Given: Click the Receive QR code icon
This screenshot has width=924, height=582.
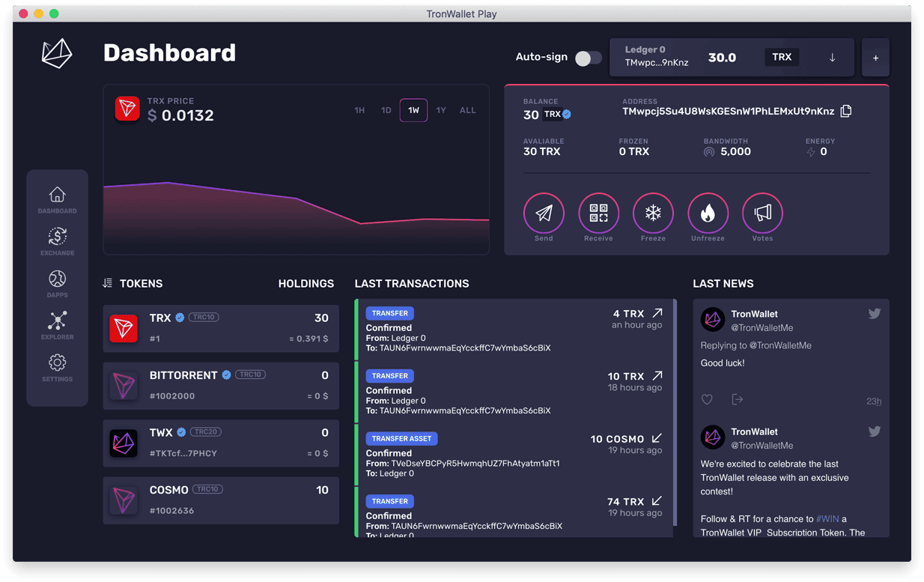Looking at the screenshot, I should 598,213.
